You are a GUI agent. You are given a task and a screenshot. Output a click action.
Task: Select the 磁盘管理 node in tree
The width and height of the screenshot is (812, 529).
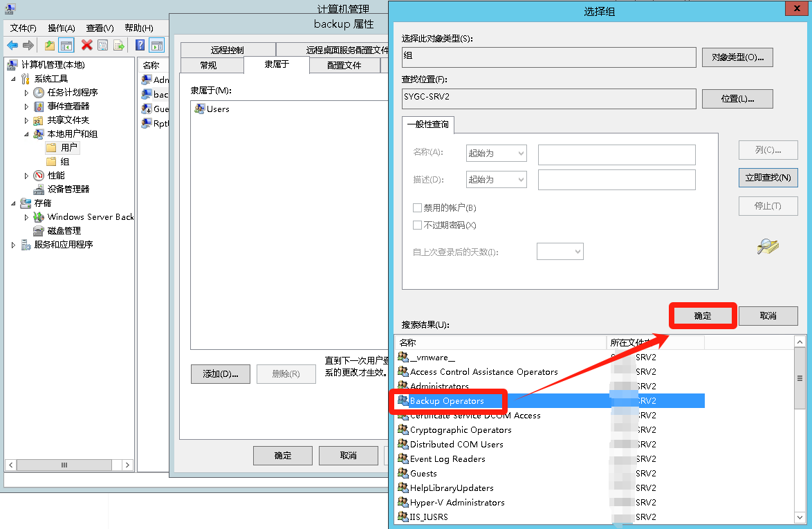[x=64, y=230]
